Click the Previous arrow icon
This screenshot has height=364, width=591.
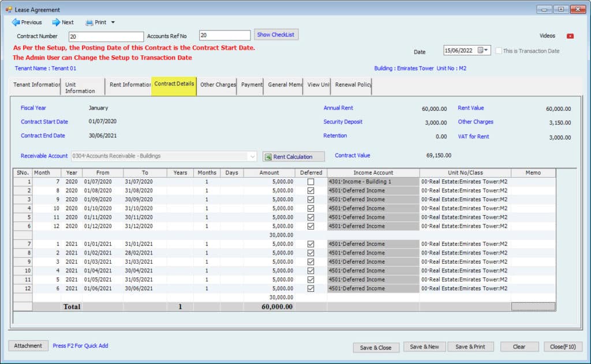coord(16,22)
